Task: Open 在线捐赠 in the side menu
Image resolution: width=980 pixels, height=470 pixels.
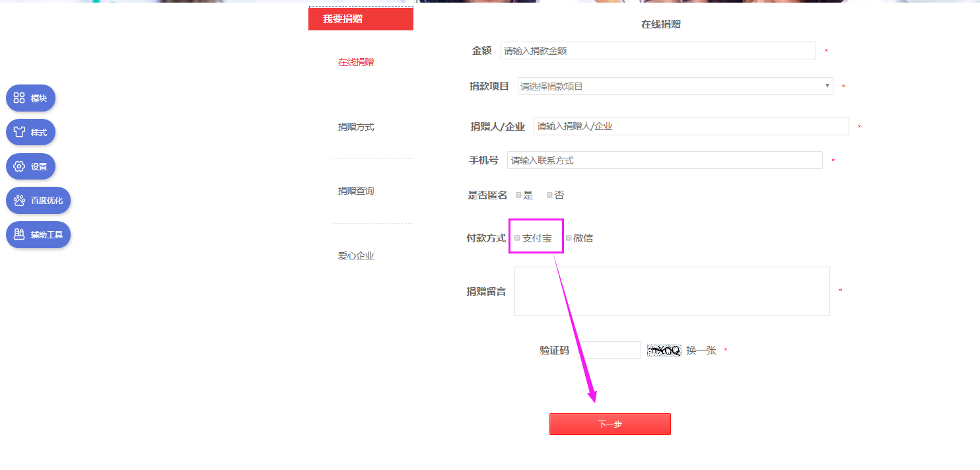Action: (x=356, y=62)
